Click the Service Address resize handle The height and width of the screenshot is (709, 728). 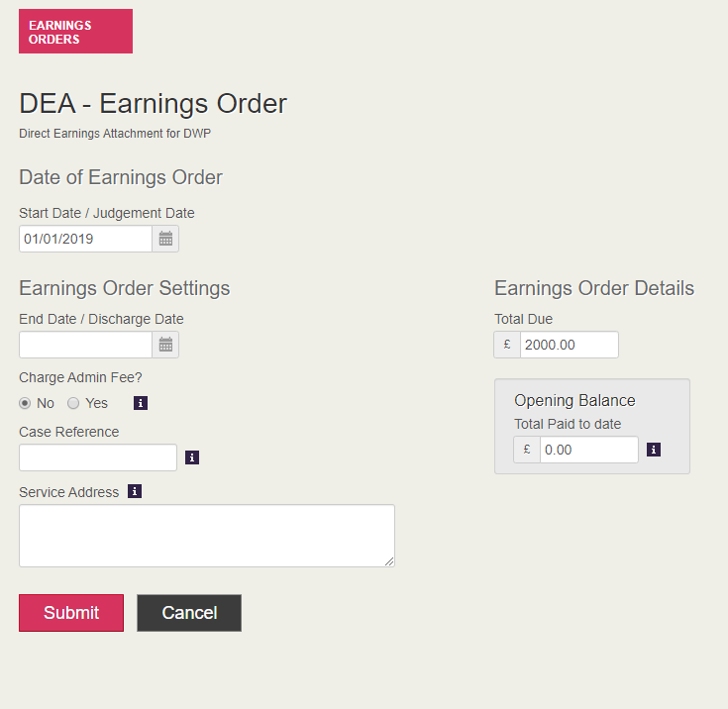pos(389,561)
